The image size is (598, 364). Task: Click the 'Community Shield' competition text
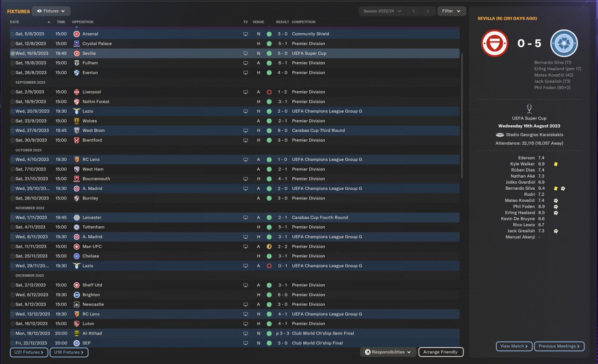click(x=310, y=34)
